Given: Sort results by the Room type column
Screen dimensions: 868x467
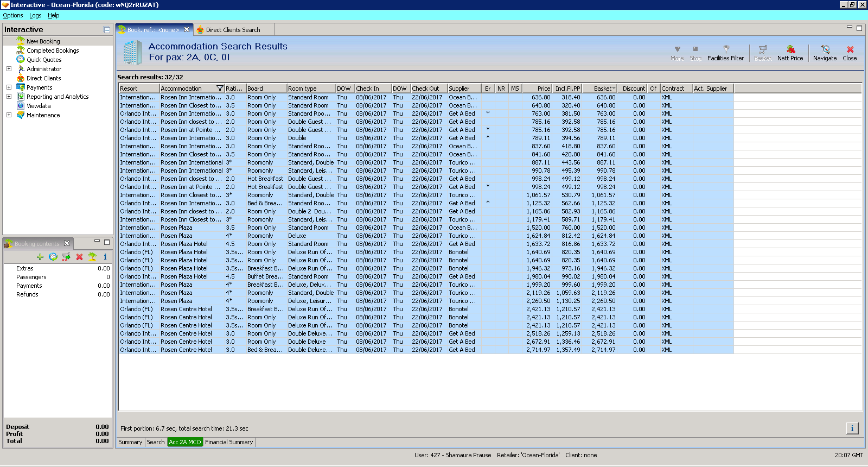Looking at the screenshot, I should 311,89.
